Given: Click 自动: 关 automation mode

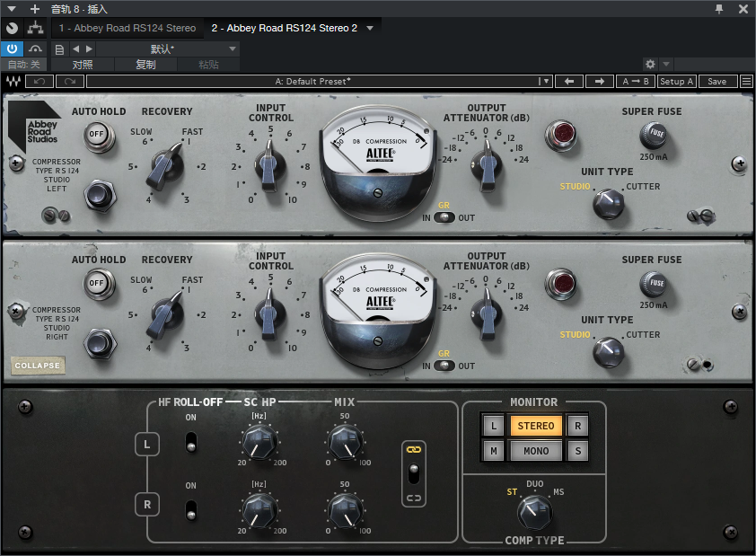Looking at the screenshot, I should (23, 65).
